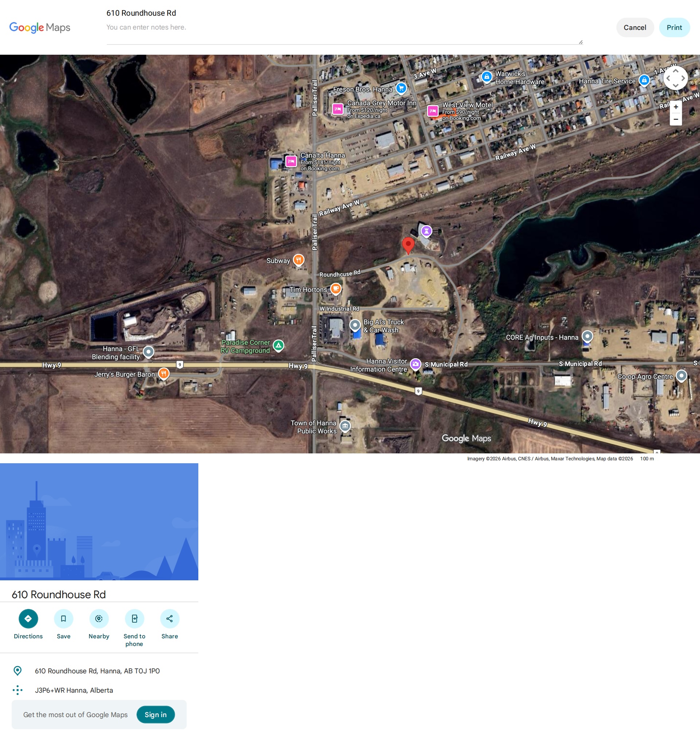
Task: Click the Roundhouse Rd street label on map
Action: pos(340,274)
